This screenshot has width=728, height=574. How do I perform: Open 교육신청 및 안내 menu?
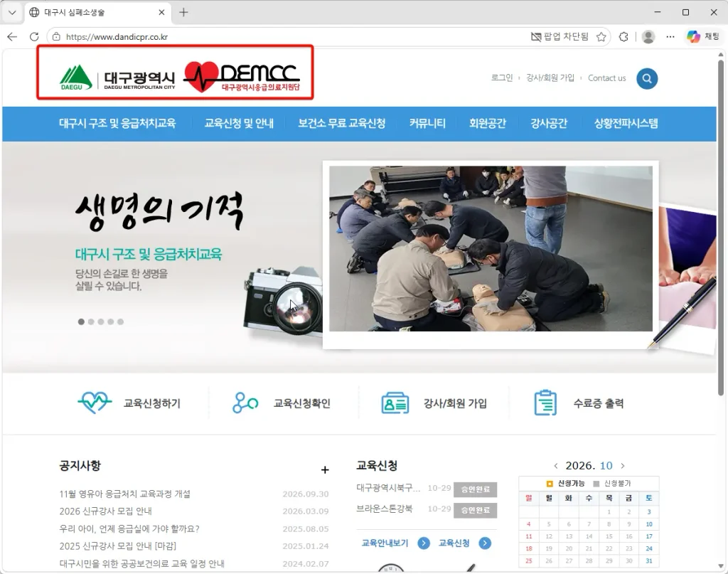(x=239, y=124)
